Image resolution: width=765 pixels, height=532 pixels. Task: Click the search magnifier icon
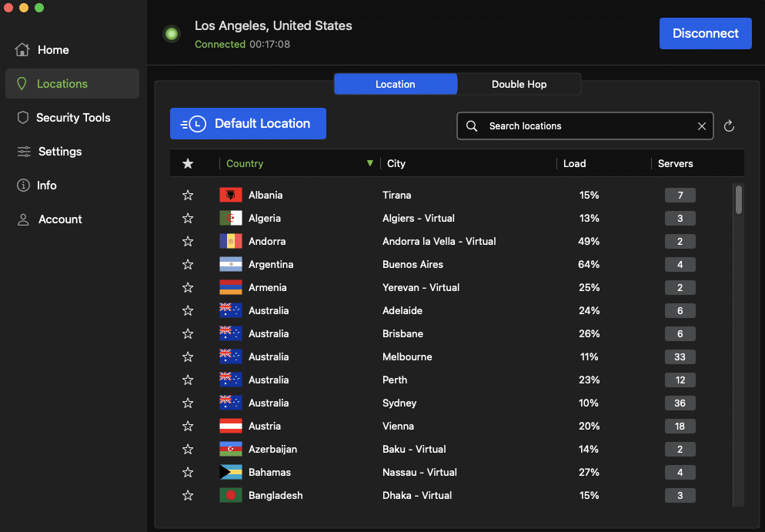click(470, 125)
